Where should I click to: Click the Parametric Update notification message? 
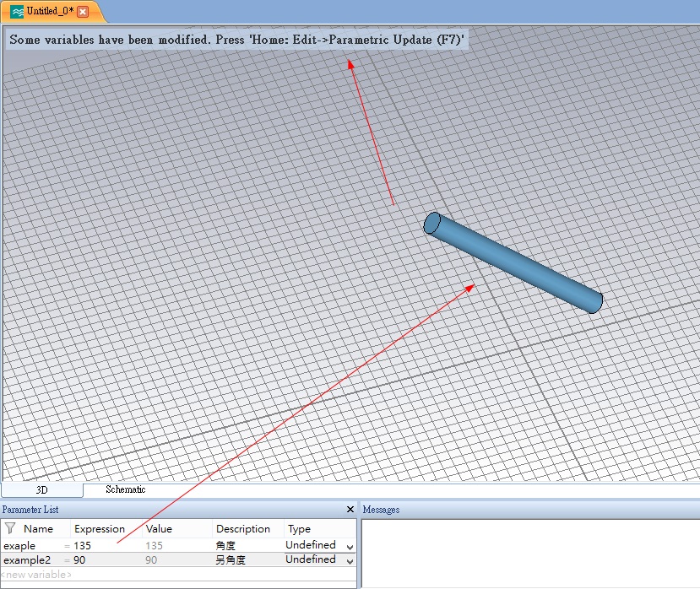[236, 40]
